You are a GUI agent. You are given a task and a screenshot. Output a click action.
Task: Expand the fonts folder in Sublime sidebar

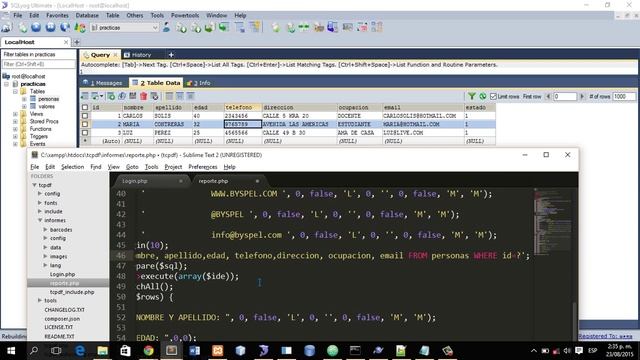(40, 203)
